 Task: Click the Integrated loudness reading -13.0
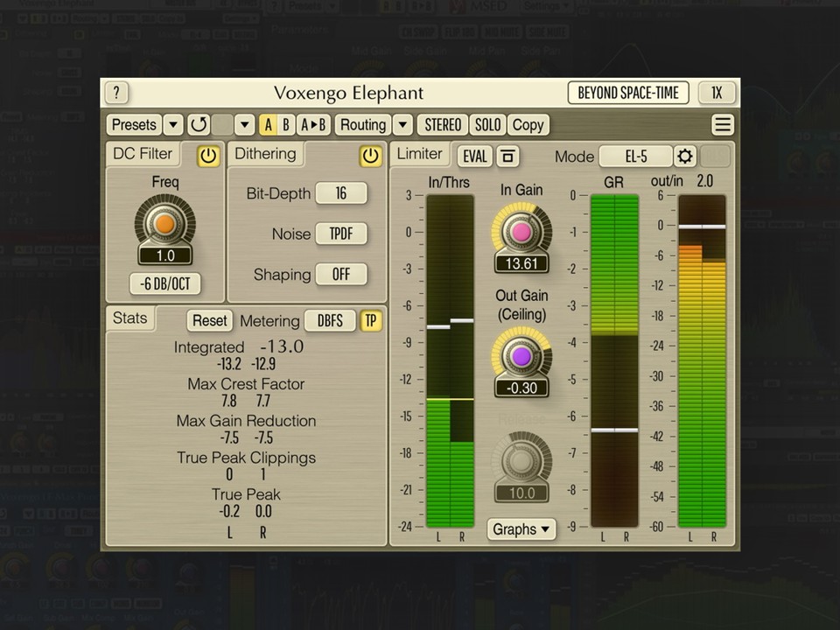pyautogui.click(x=282, y=346)
